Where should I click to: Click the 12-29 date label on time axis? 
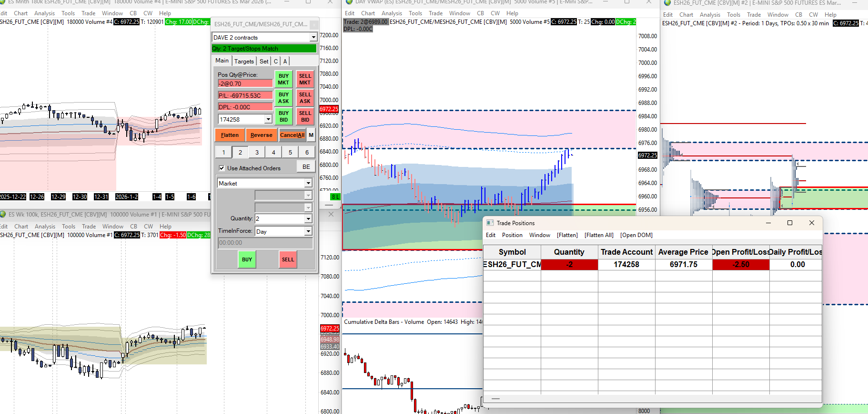point(58,197)
